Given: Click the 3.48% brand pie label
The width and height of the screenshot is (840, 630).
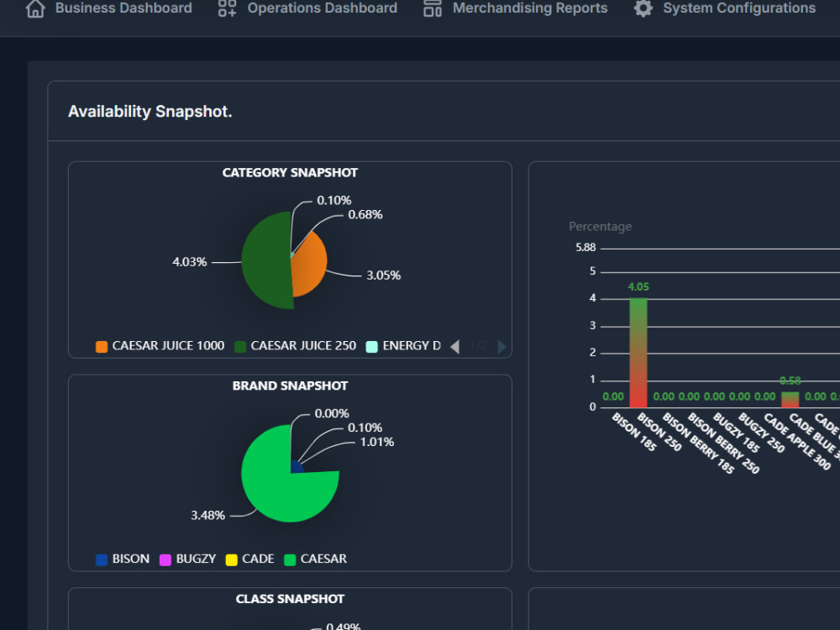Looking at the screenshot, I should pos(207,516).
